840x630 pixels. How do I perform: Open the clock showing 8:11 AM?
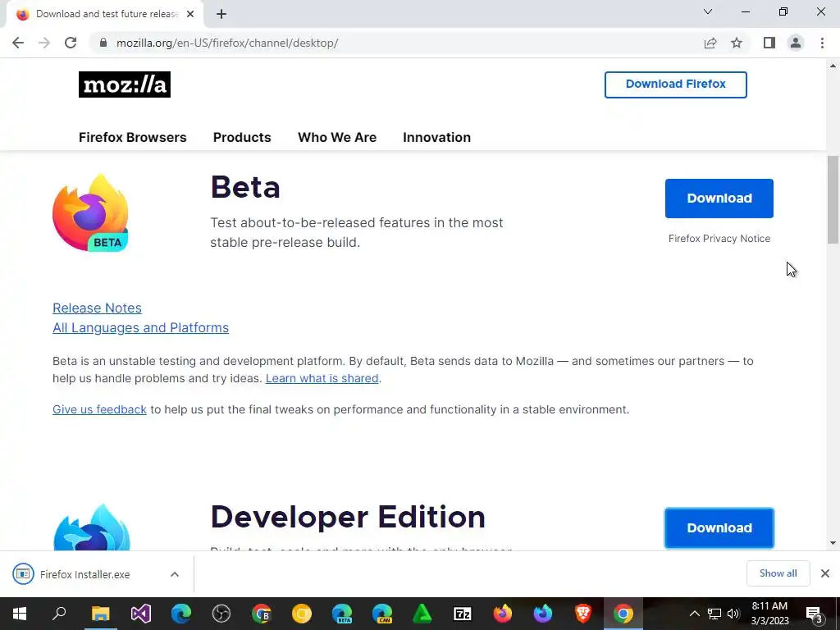click(769, 614)
